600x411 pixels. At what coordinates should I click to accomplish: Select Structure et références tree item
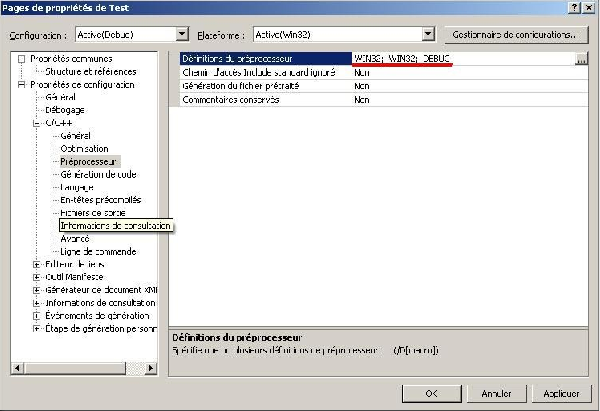pyautogui.click(x=92, y=71)
